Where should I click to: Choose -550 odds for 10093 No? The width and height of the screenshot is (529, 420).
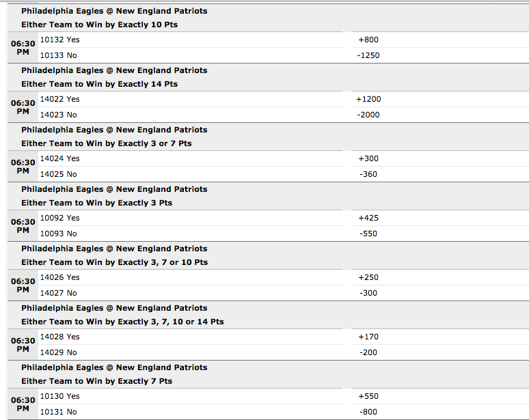pyautogui.click(x=368, y=234)
